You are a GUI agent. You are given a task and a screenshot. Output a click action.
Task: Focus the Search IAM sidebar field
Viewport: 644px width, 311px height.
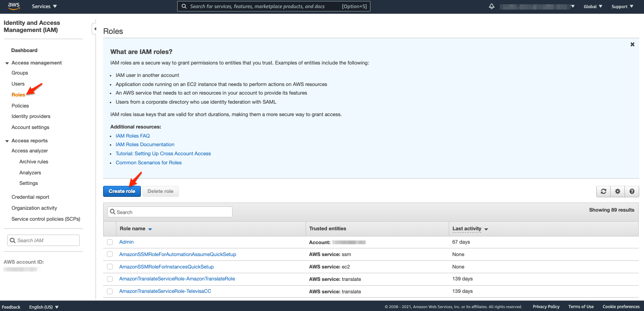click(x=43, y=240)
